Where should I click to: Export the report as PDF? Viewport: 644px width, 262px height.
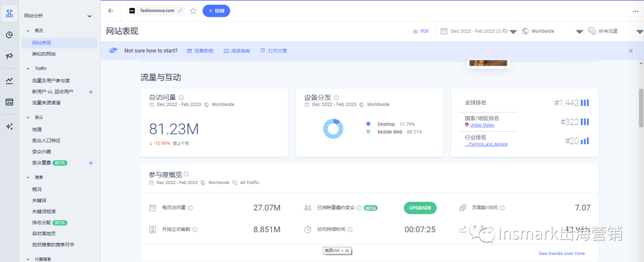coord(421,31)
